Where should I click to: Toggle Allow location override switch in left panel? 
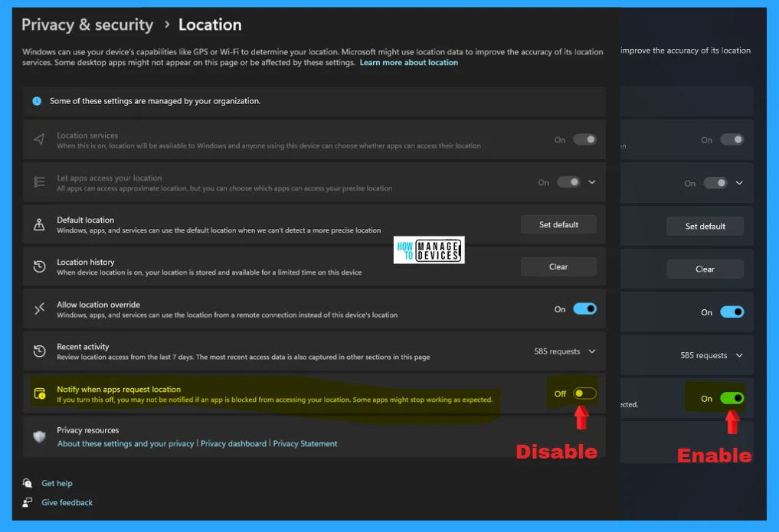pyautogui.click(x=584, y=308)
